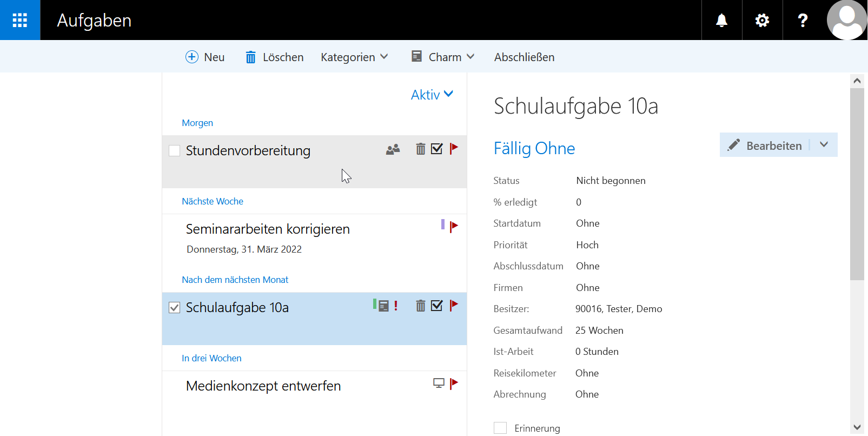Expand the Charm dropdown arrow
This screenshot has height=436, width=868.
[471, 56]
